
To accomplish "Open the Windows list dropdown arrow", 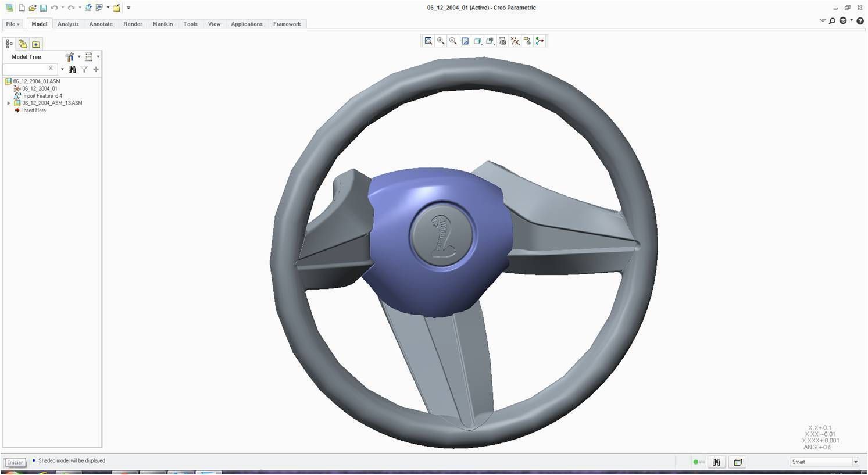I will click(108, 8).
